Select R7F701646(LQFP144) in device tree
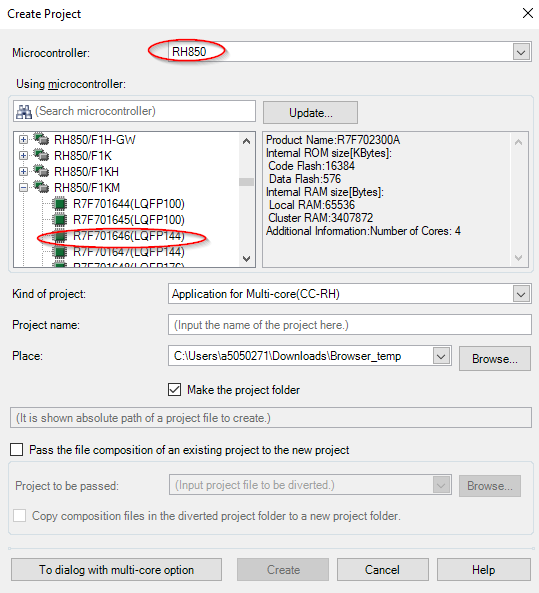This screenshot has height=593, width=539. click(x=129, y=236)
